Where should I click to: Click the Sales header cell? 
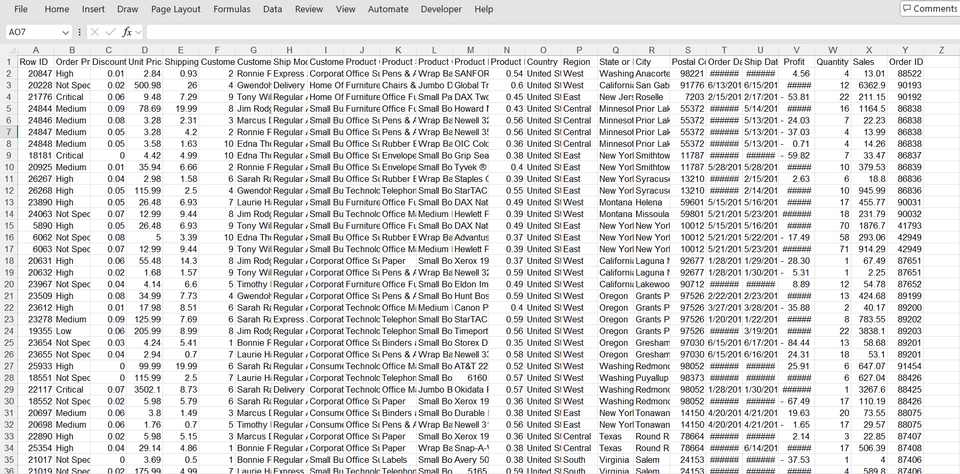(x=869, y=62)
